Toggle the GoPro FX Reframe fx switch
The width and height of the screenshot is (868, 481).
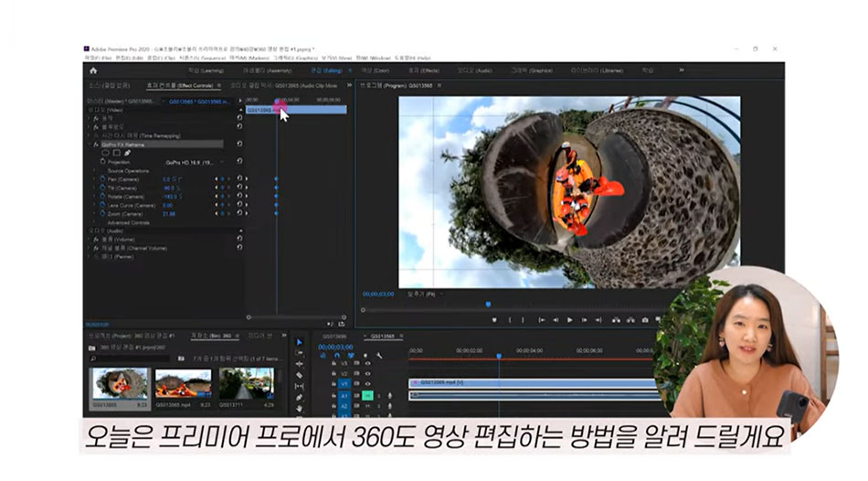pos(96,144)
